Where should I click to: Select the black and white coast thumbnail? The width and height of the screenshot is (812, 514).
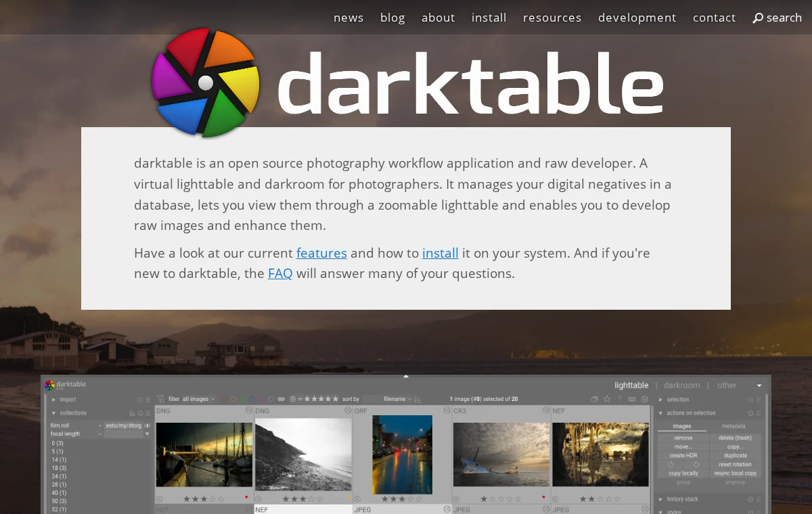(x=303, y=454)
